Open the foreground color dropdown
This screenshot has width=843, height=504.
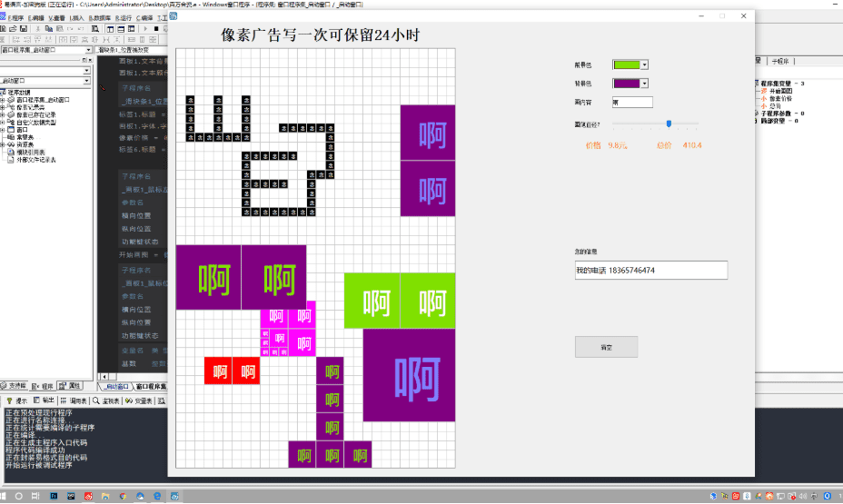pos(644,65)
